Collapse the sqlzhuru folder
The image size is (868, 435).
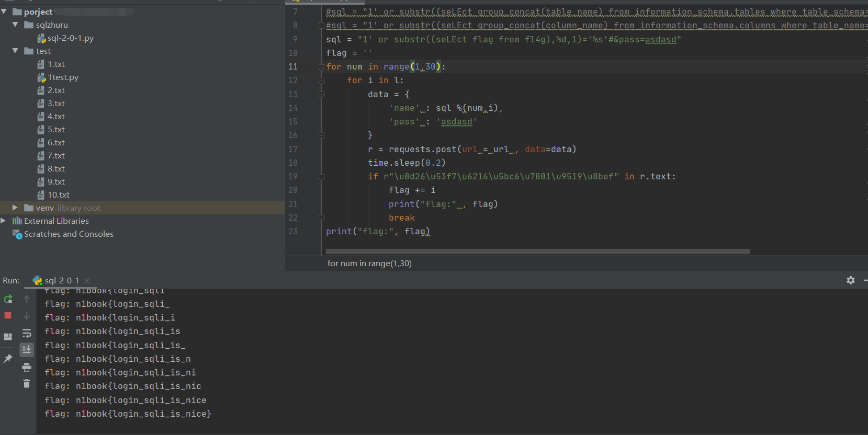15,25
